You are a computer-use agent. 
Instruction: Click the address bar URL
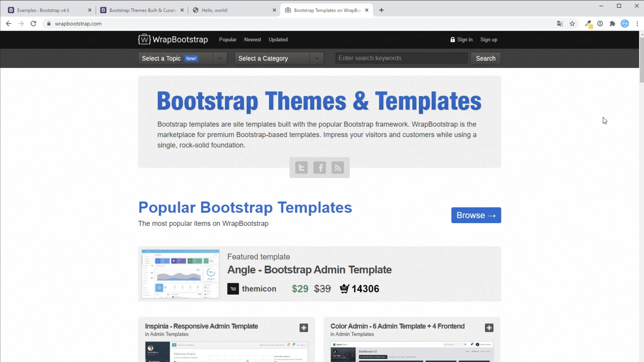(x=78, y=23)
